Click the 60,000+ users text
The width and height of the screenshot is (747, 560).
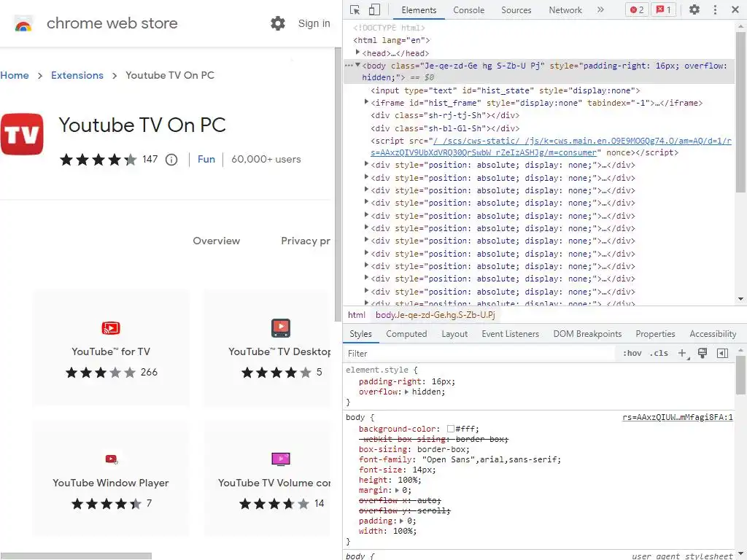266,159
